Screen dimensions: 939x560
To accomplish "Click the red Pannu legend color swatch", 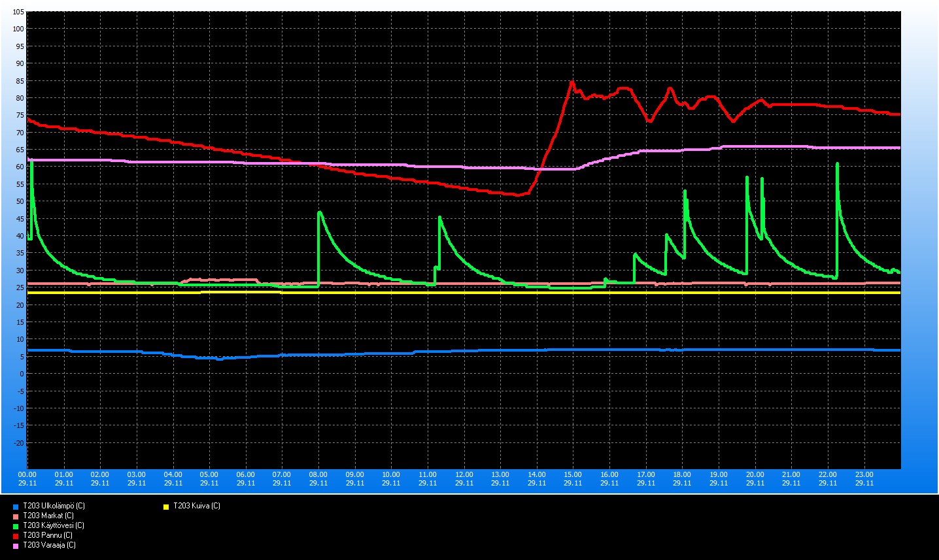I will pyautogui.click(x=16, y=536).
